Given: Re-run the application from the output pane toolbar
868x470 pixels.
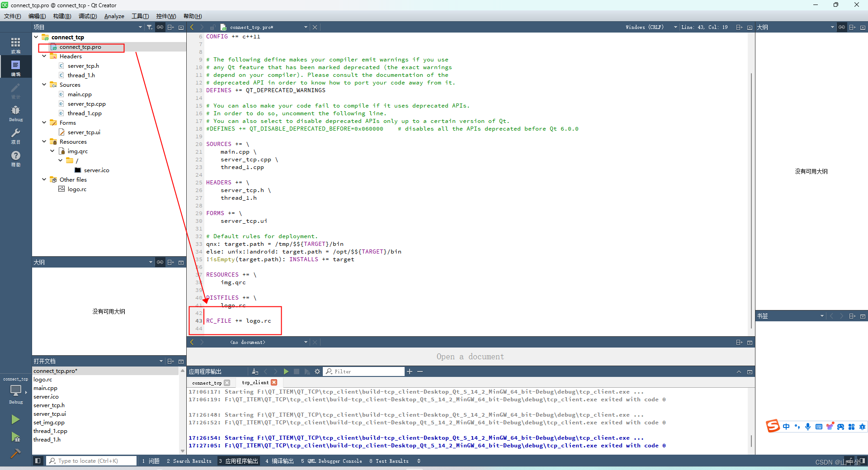Looking at the screenshot, I should pos(286,371).
